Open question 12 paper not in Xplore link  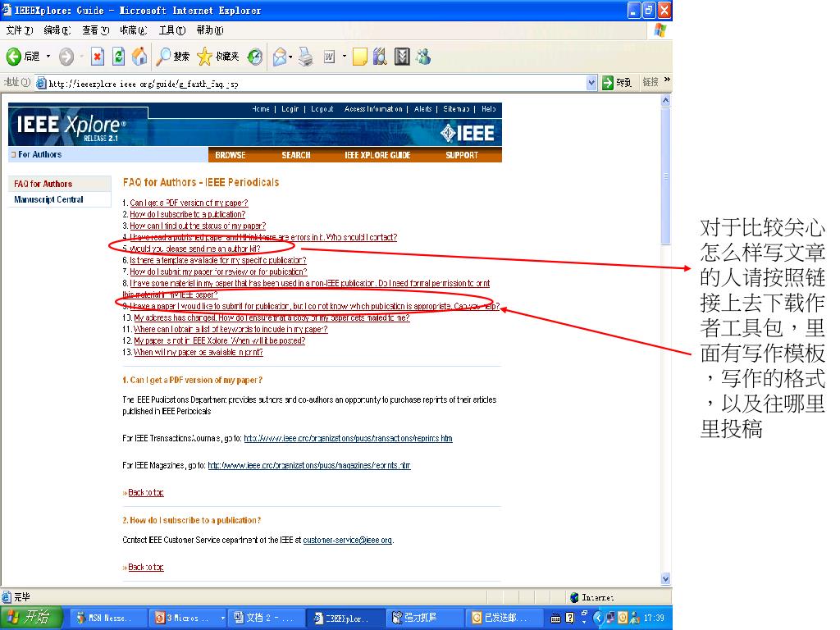tap(219, 340)
